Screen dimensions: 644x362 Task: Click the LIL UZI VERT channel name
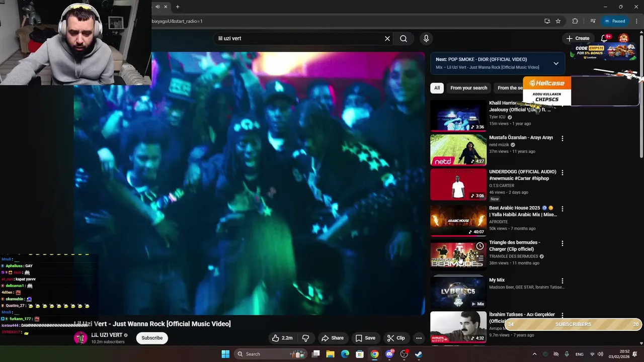(x=107, y=335)
